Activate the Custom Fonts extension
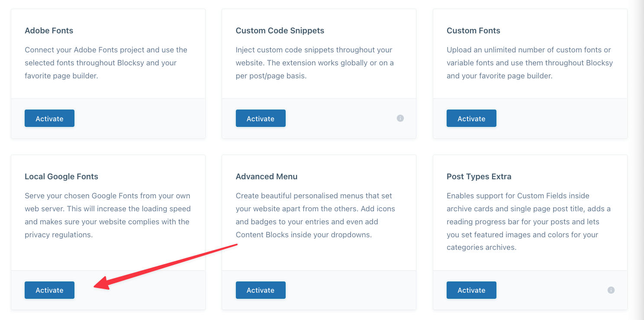Image resolution: width=644 pixels, height=320 pixels. point(471,118)
